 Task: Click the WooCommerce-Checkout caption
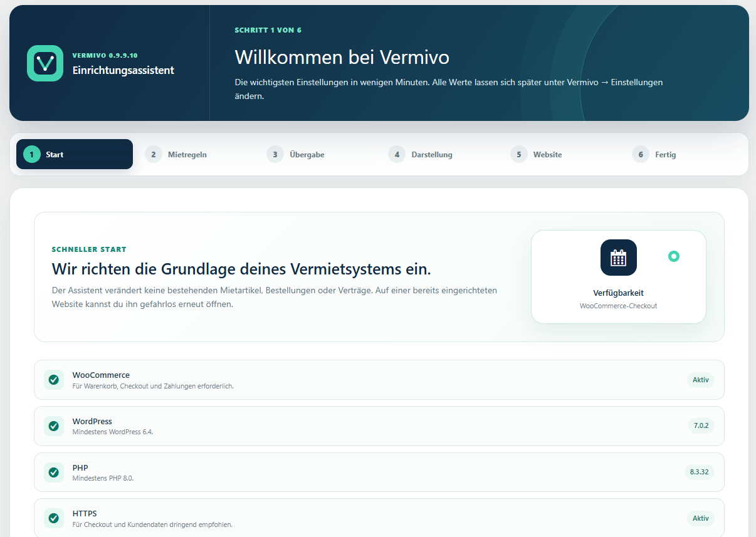click(x=619, y=306)
